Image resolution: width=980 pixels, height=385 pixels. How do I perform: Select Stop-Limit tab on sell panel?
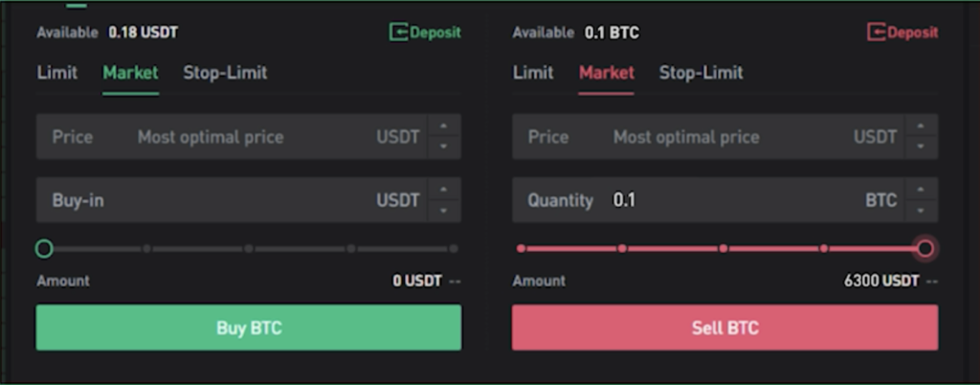click(701, 73)
